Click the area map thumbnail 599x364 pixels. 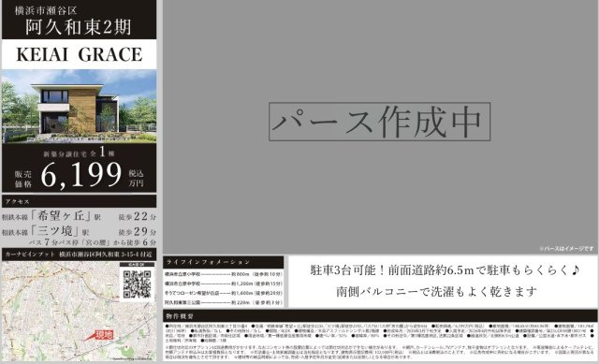(x=79, y=312)
